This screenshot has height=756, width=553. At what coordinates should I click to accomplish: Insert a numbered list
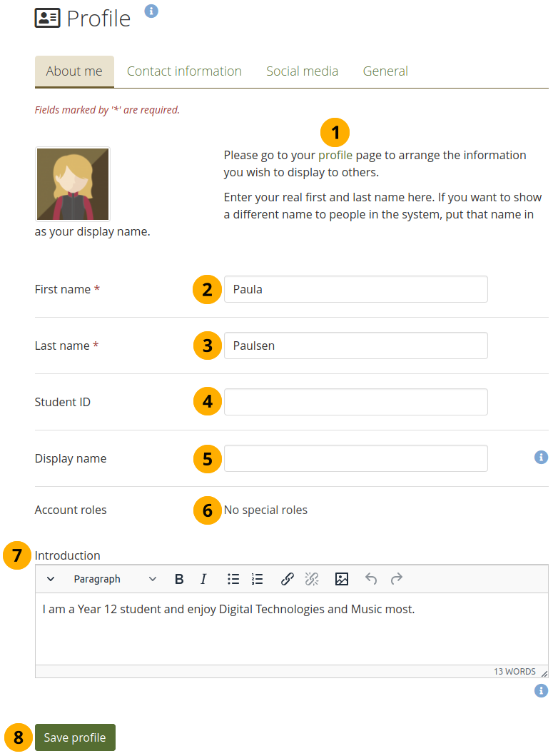[258, 579]
